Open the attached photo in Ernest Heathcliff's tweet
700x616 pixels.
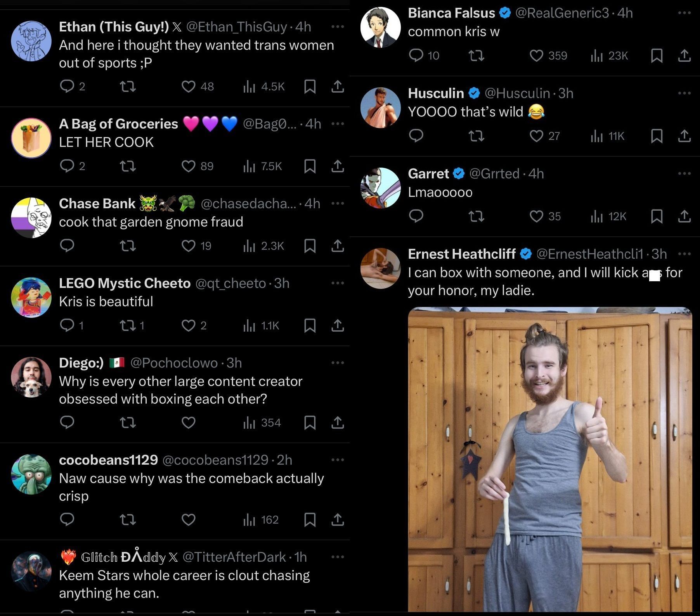point(550,458)
